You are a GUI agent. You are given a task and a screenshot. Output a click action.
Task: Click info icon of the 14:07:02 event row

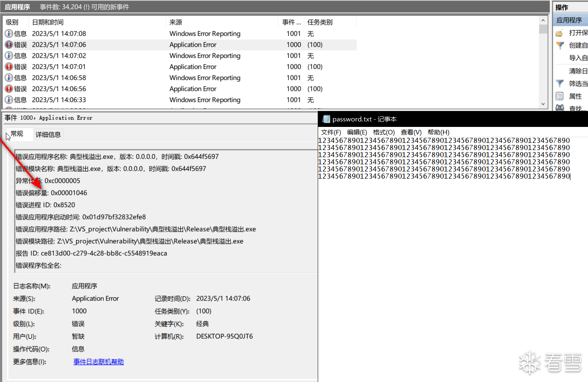tap(9, 55)
